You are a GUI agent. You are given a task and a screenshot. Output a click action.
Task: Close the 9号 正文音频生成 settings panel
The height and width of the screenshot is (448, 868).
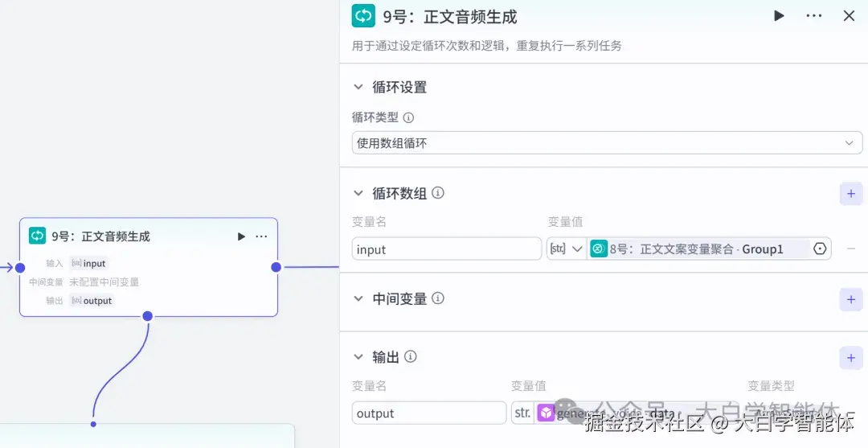click(x=849, y=16)
